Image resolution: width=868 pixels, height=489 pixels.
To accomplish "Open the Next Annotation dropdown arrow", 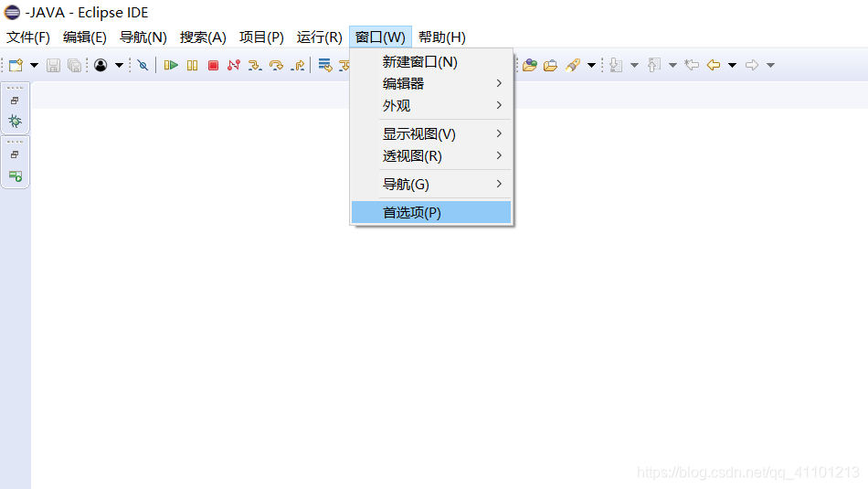I will (x=634, y=65).
